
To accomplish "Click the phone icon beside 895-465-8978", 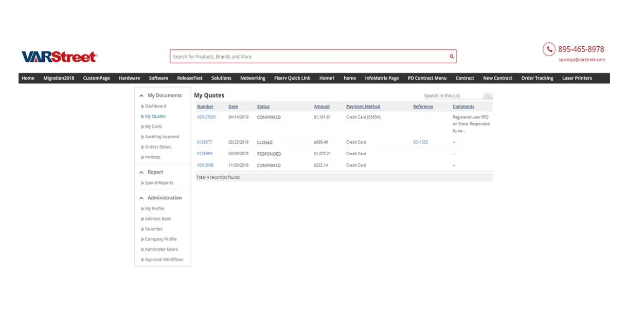I will pyautogui.click(x=549, y=49).
